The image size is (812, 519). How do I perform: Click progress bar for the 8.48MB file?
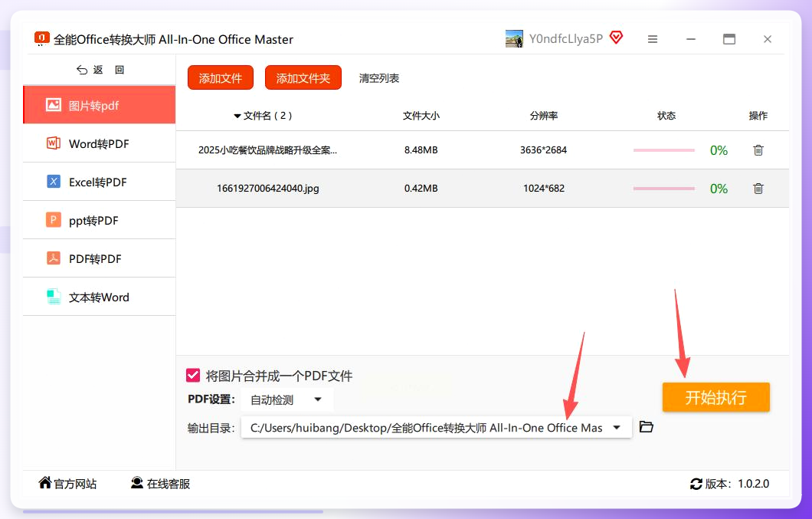(x=664, y=150)
